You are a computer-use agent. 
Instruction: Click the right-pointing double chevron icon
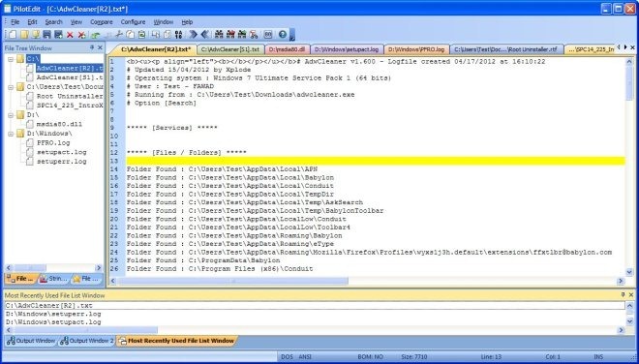(x=194, y=34)
